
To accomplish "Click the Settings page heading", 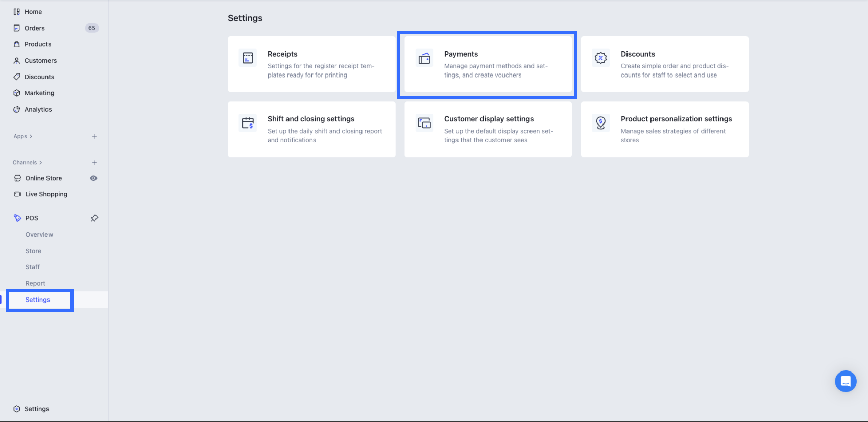I will (x=245, y=18).
